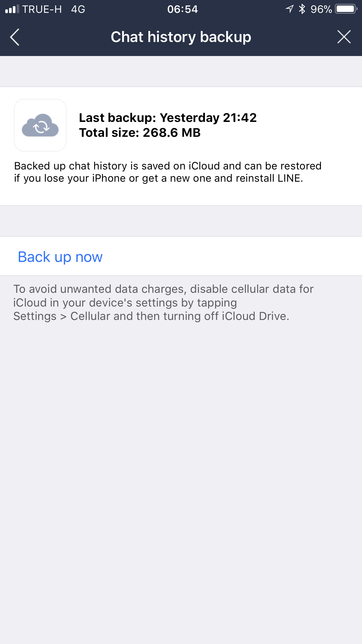Tap the TRUE-H carrier label
This screenshot has height=644, width=362.
pyautogui.click(x=42, y=9)
